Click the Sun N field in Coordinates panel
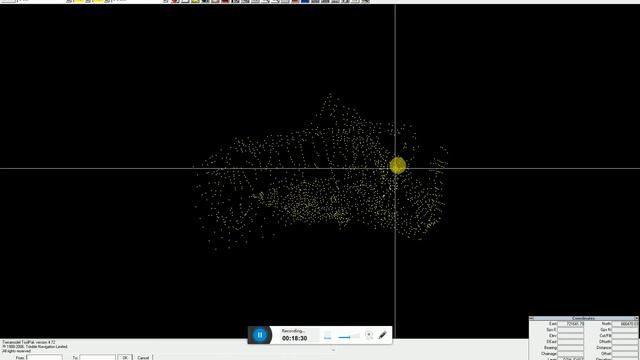Screen dimensions: 640x360 coord(625,330)
